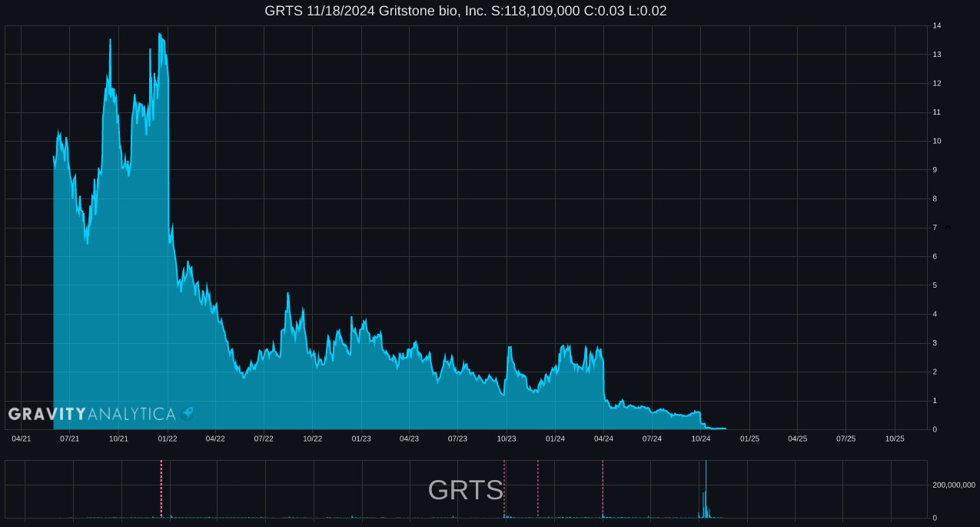Viewport: 980px width, 527px height.
Task: Click the 01/23 date label on the x-axis
Action: click(x=361, y=439)
